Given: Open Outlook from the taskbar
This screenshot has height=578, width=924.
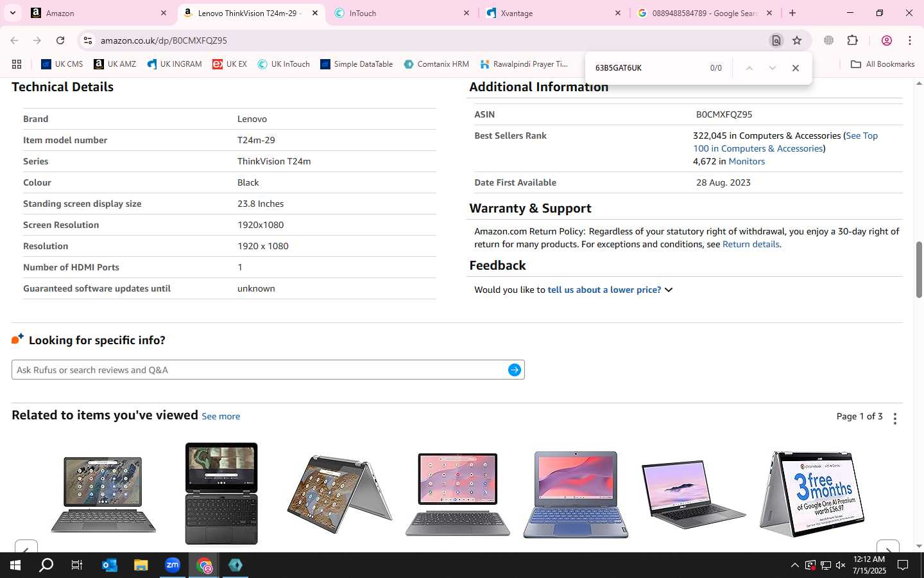Looking at the screenshot, I should tap(110, 565).
